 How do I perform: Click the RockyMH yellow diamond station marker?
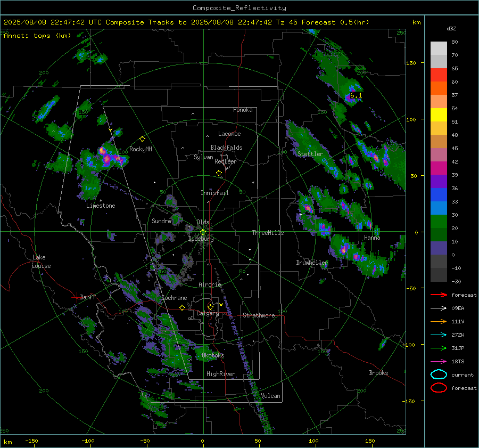coord(142,139)
